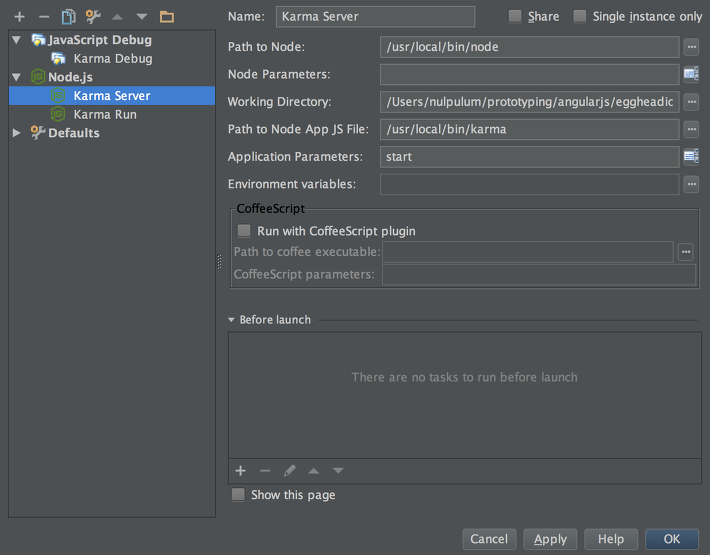Enable the Share checkbox
Image resolution: width=710 pixels, height=555 pixels.
pyautogui.click(x=515, y=16)
